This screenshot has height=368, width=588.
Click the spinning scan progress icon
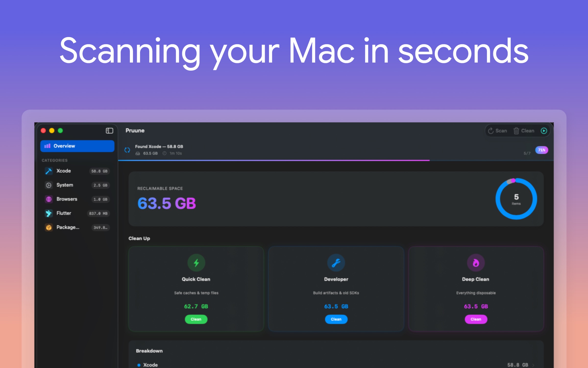click(127, 150)
